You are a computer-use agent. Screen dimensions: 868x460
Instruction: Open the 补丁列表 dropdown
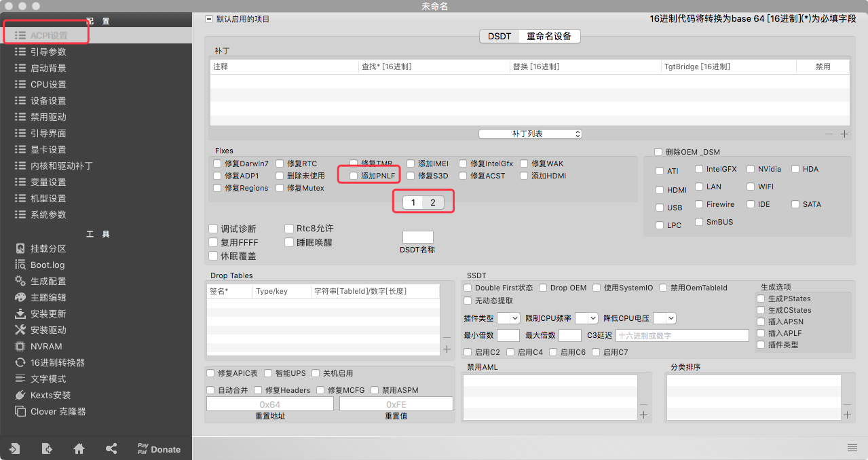tap(530, 134)
